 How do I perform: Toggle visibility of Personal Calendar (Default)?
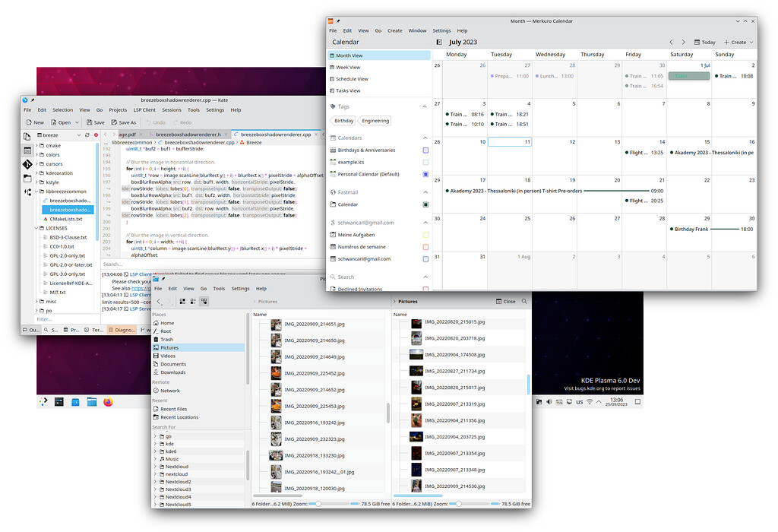tap(425, 174)
